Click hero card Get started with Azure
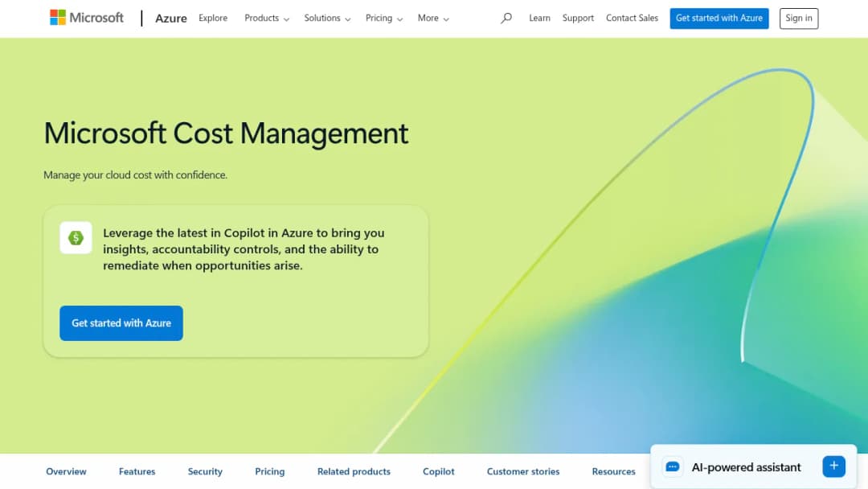The width and height of the screenshot is (868, 489). (x=121, y=323)
